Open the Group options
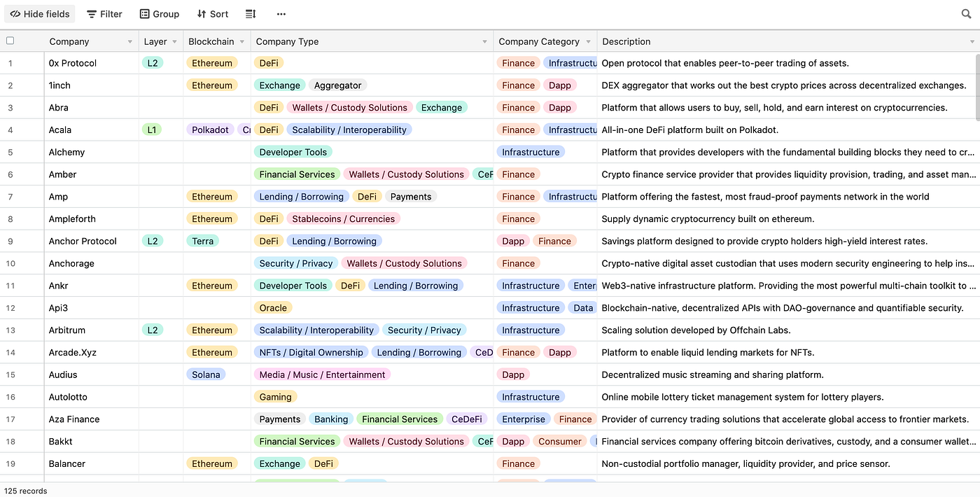The height and width of the screenshot is (497, 980). (159, 14)
